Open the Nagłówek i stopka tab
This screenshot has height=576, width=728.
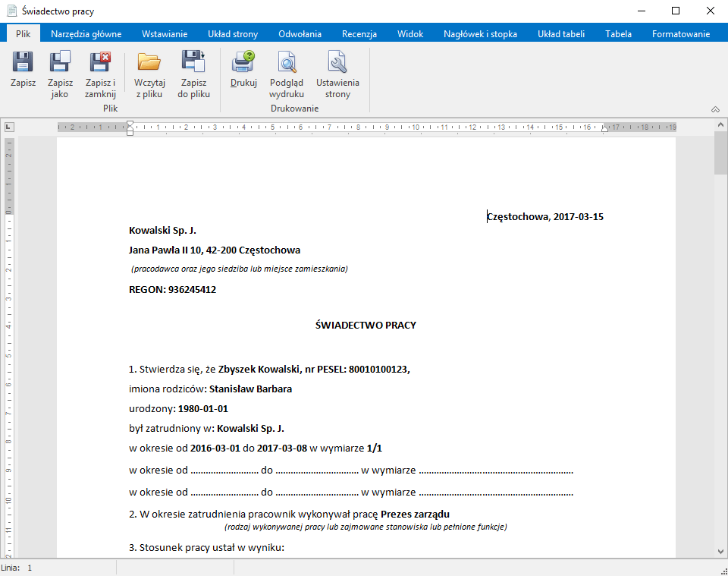pos(480,33)
